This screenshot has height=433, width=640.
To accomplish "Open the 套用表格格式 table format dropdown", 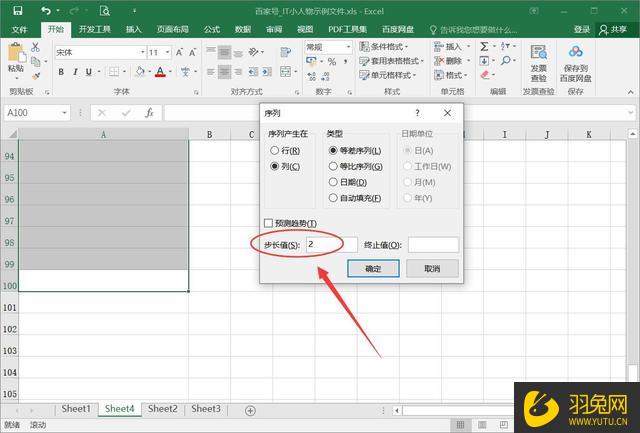I will [x=391, y=61].
